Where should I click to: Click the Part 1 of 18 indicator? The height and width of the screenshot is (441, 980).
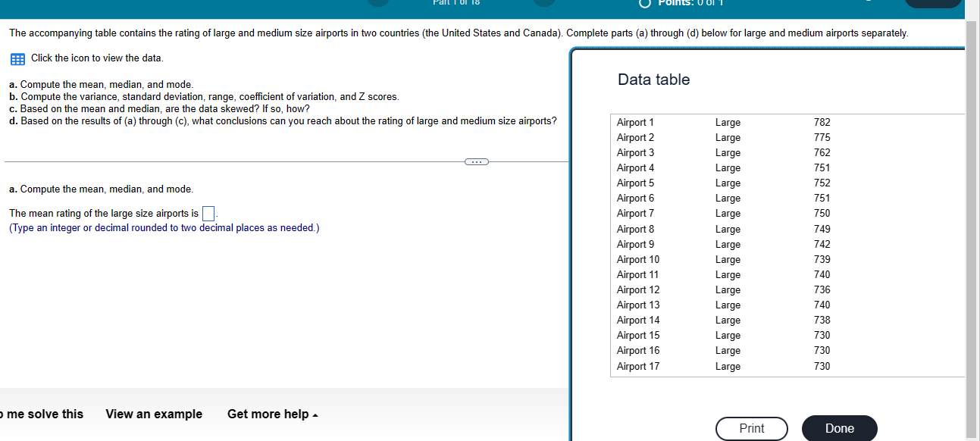pyautogui.click(x=456, y=3)
